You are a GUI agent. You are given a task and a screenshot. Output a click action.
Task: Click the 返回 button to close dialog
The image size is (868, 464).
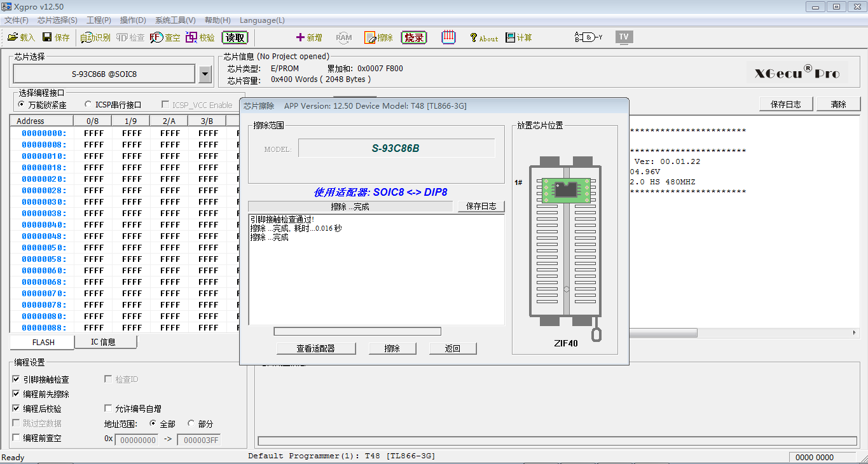[x=452, y=348]
